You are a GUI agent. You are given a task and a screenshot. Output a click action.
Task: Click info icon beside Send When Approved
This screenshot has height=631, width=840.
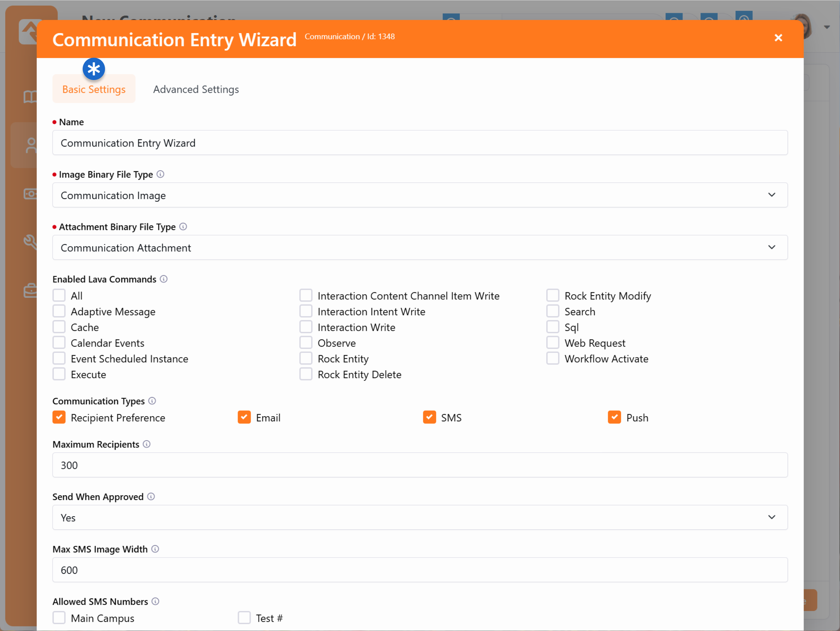[151, 497]
